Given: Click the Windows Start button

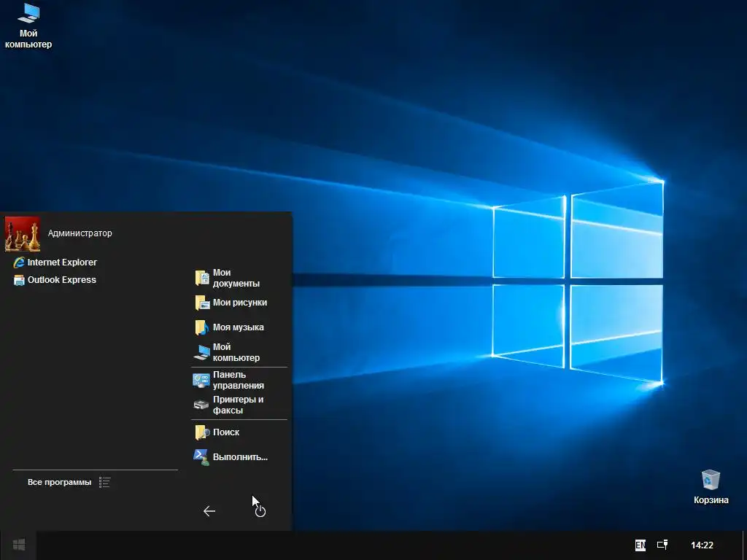Looking at the screenshot, I should click(x=18, y=545).
